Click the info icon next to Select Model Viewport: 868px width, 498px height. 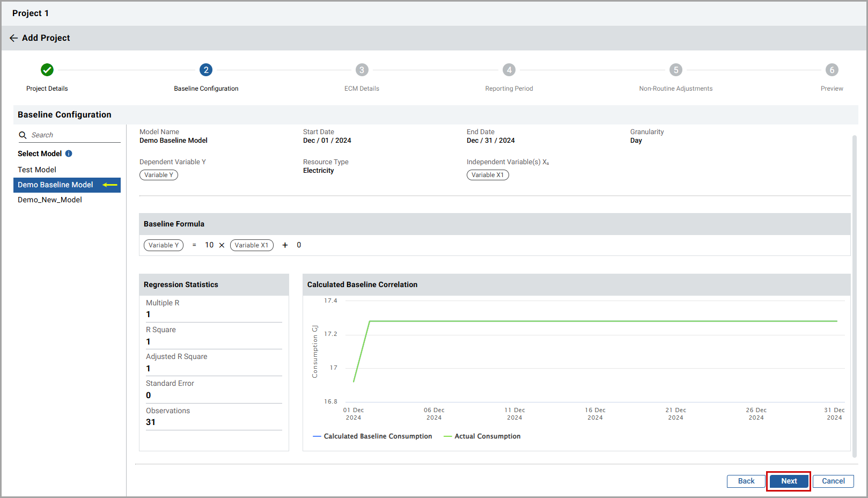pyautogui.click(x=69, y=153)
